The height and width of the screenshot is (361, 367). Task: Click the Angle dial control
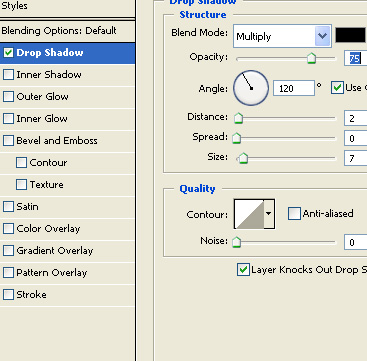pyautogui.click(x=251, y=88)
